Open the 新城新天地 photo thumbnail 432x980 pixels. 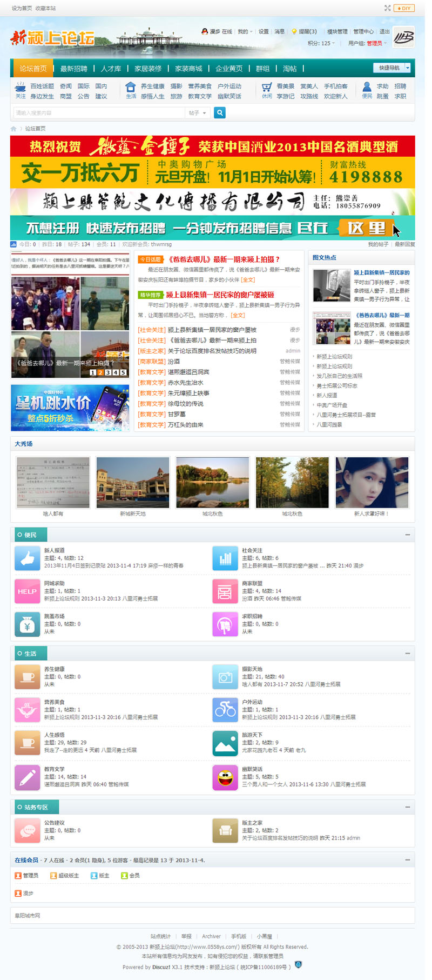(133, 483)
